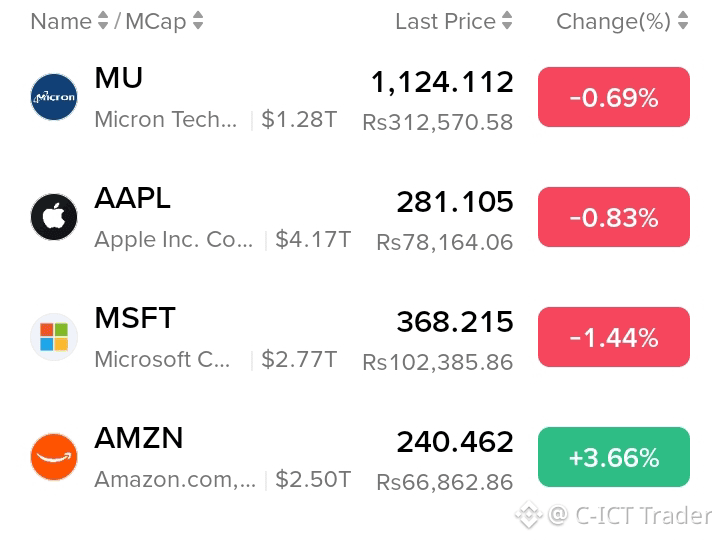Viewport: 720px width, 540px height.
Task: Select the AMZN ticker row
Action: pyautogui.click(x=360, y=457)
